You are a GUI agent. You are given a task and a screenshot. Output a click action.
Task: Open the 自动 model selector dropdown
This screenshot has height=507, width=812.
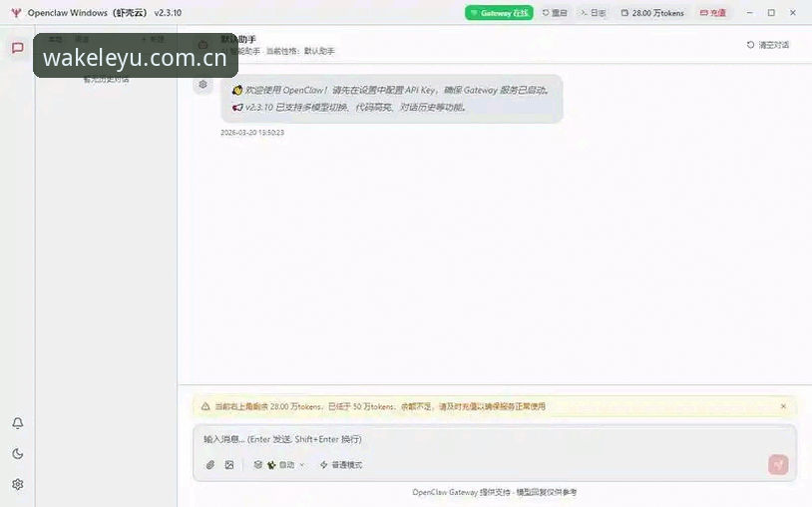[279, 465]
